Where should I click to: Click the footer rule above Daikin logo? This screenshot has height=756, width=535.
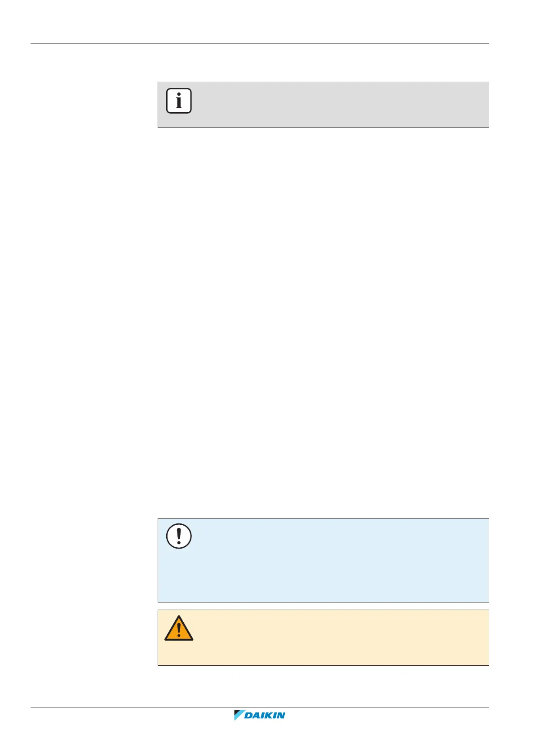260,708
